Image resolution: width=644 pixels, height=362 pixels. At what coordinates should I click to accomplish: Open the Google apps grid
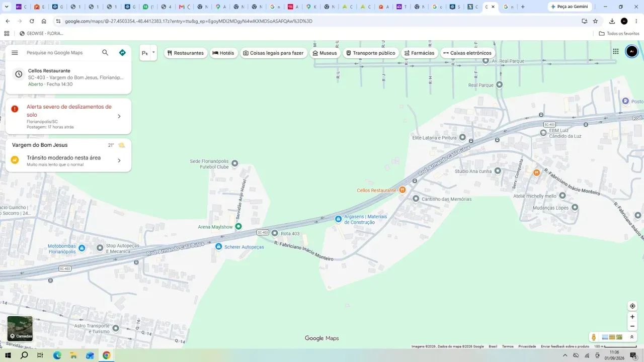coord(616,51)
